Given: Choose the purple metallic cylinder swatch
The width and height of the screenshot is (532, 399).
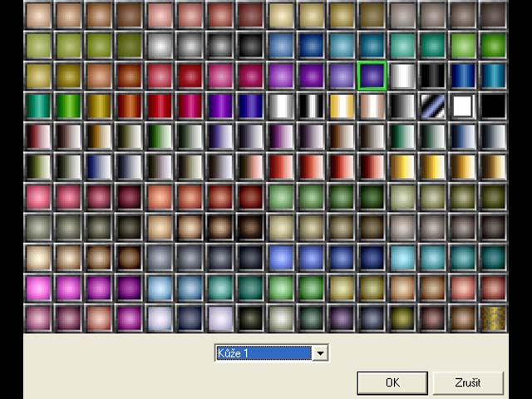Looking at the screenshot, I should [x=220, y=106].
